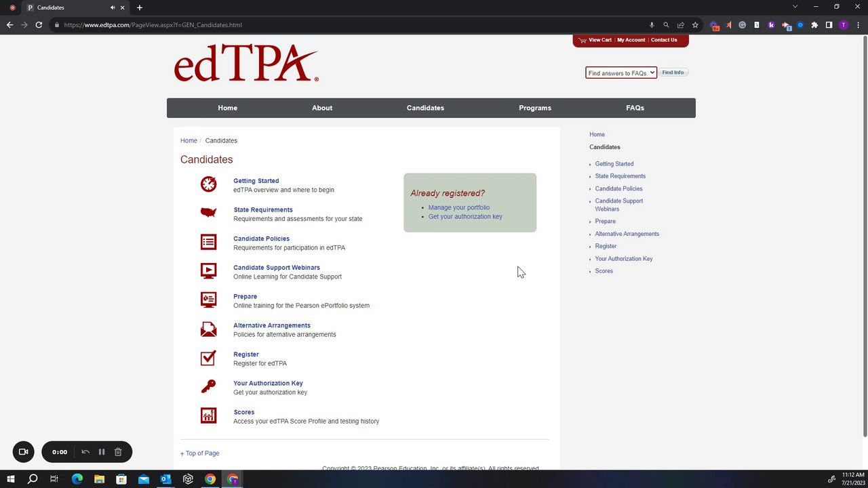Screen dimensions: 868x488
Task: Open the purple T profile avatar
Action: click(844, 25)
